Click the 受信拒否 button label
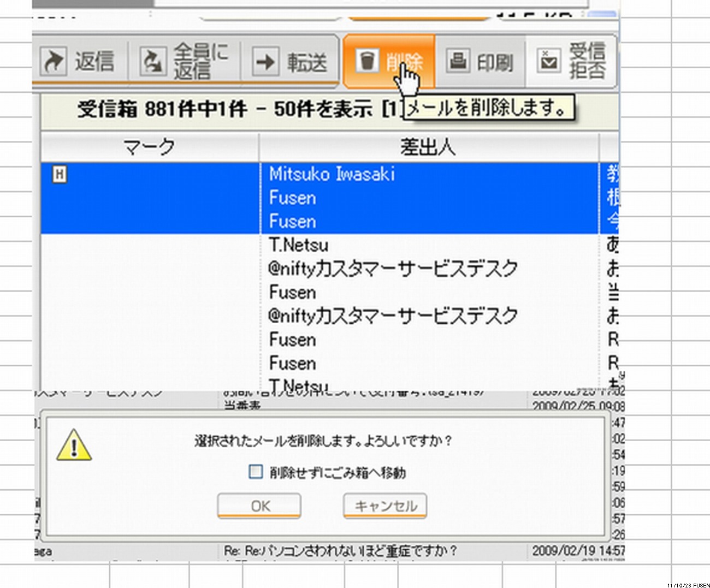 (587, 61)
